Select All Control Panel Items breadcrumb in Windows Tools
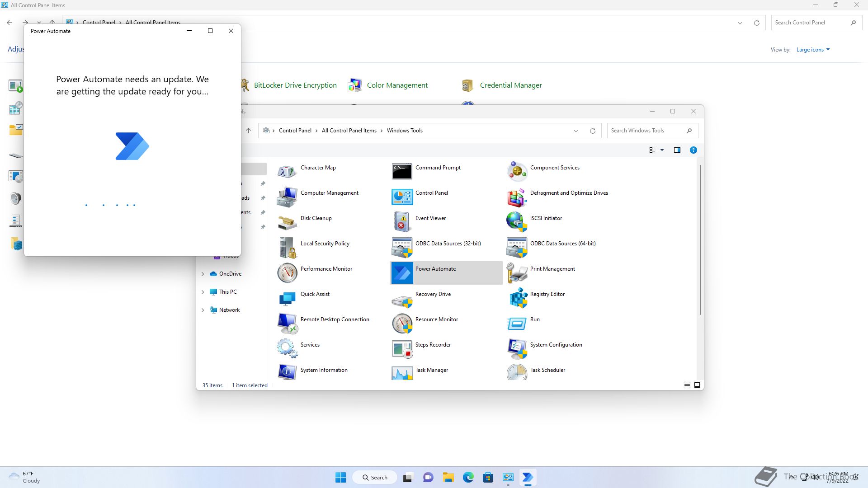 point(349,131)
